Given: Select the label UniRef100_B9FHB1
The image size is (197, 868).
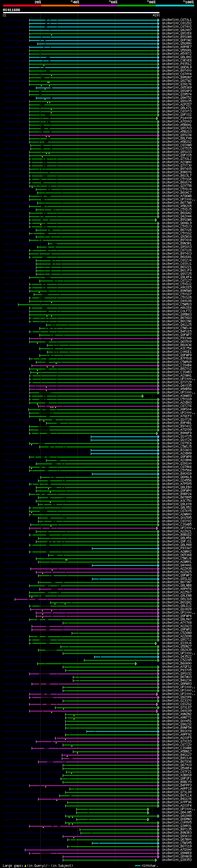Looking at the screenshot, I should (176, 423).
